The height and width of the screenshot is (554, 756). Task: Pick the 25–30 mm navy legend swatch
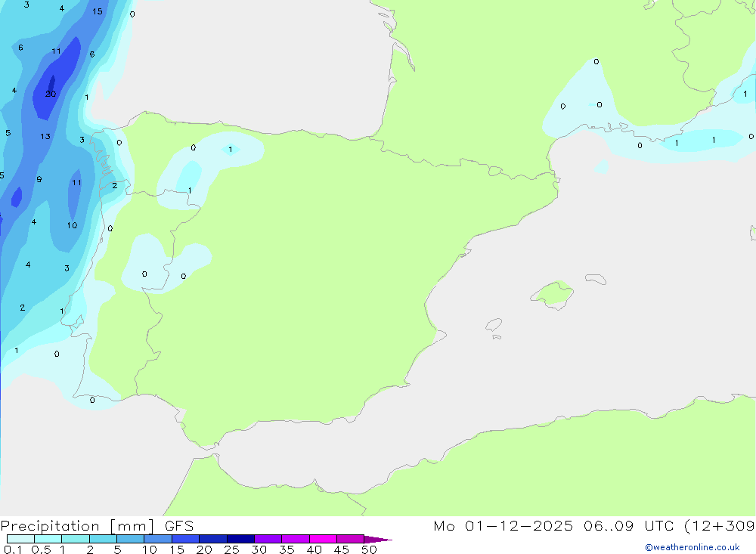[240, 539]
